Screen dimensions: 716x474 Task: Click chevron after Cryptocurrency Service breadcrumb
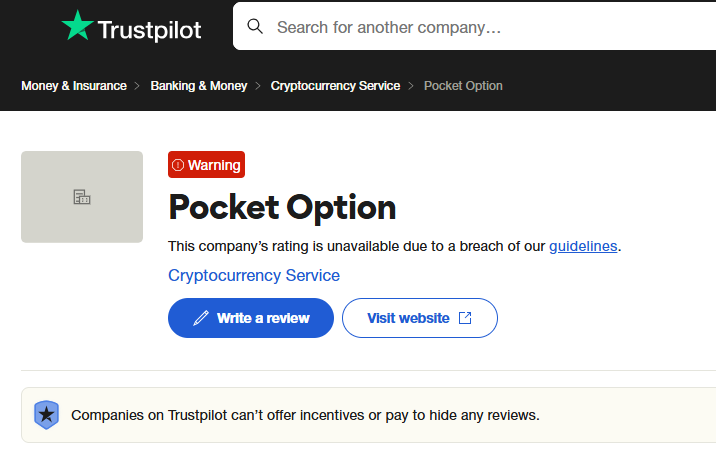(x=411, y=86)
